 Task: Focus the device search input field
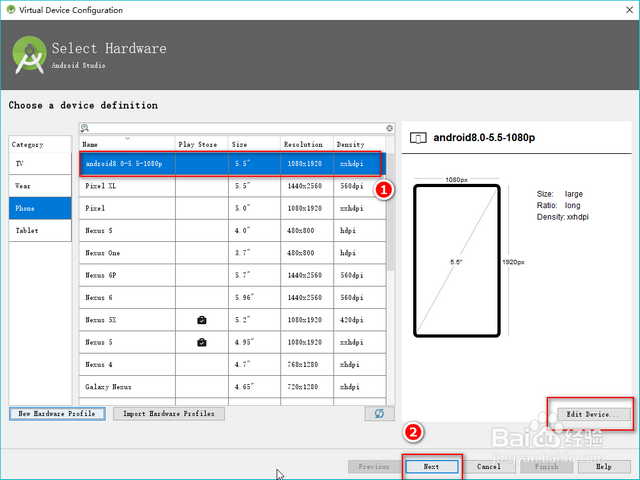(x=237, y=128)
